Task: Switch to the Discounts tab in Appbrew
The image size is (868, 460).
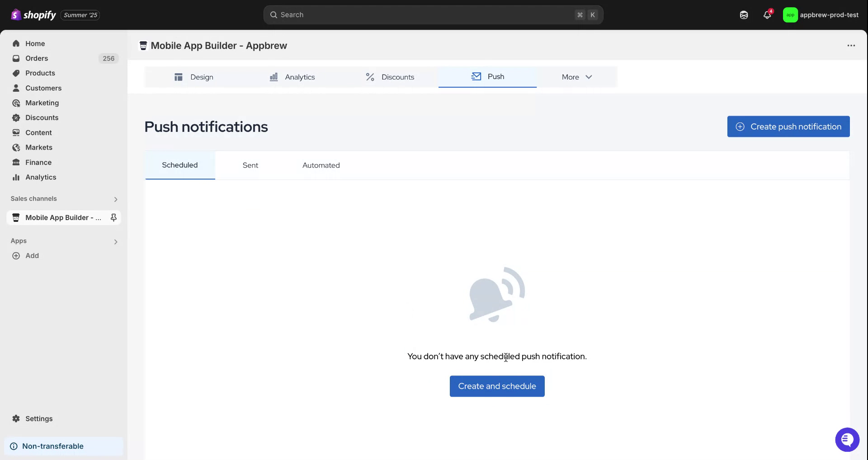Action: pyautogui.click(x=390, y=77)
